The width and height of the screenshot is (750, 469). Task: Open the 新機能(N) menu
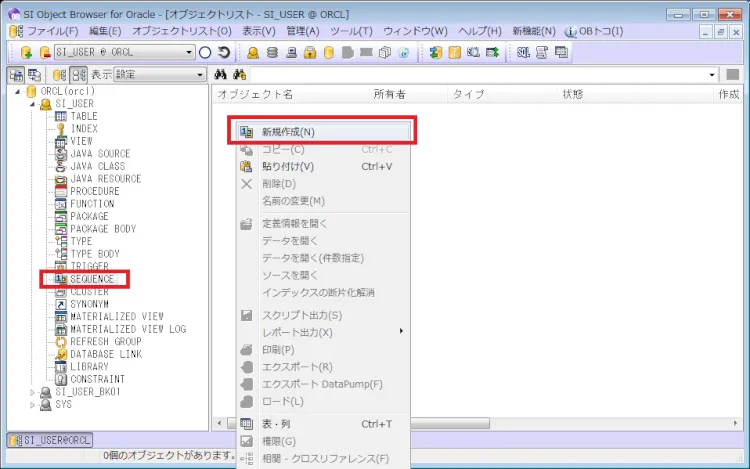[534, 32]
